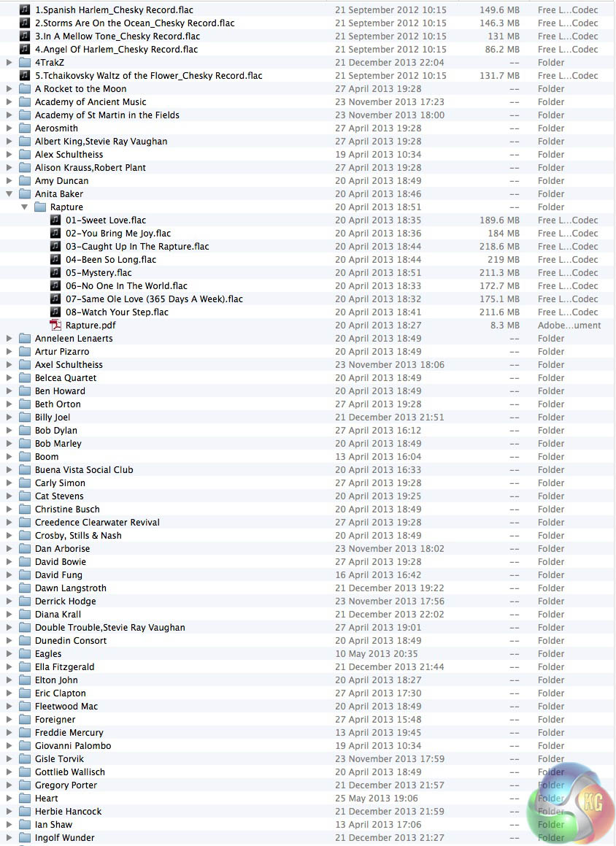Image resolution: width=616 pixels, height=846 pixels.
Task: Click audio icon of 08-Watch Your Step.flac
Action: point(55,312)
